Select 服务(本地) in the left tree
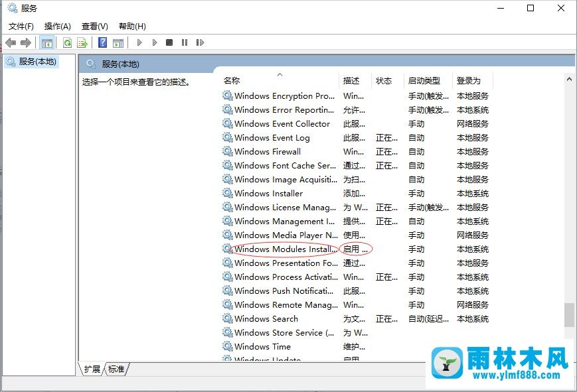 [x=32, y=62]
